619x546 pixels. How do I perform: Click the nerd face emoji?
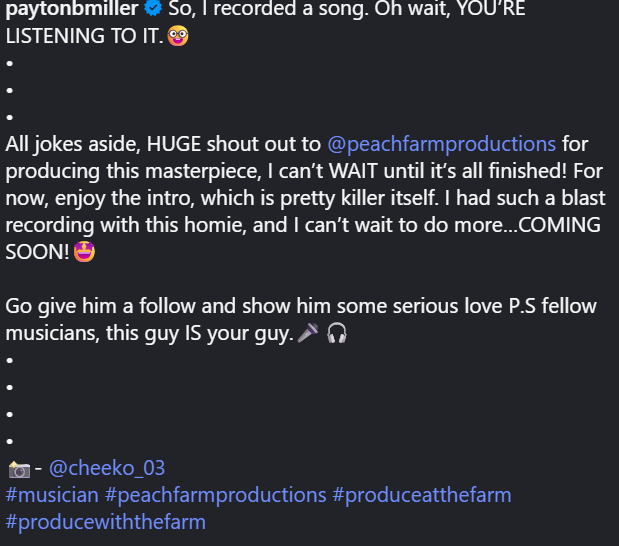178,36
